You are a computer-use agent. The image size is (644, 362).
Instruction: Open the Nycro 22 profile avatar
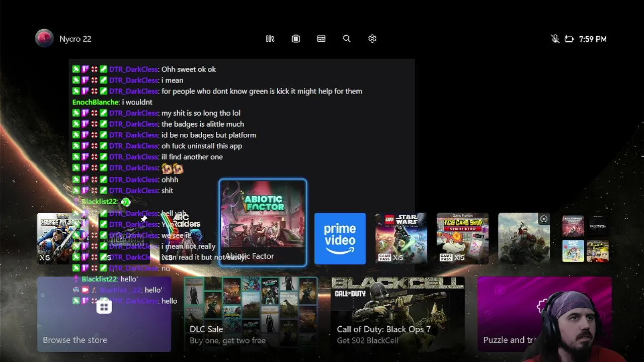(44, 38)
